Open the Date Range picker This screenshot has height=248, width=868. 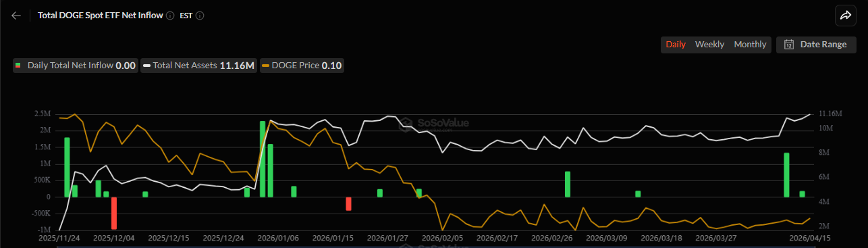(x=816, y=45)
